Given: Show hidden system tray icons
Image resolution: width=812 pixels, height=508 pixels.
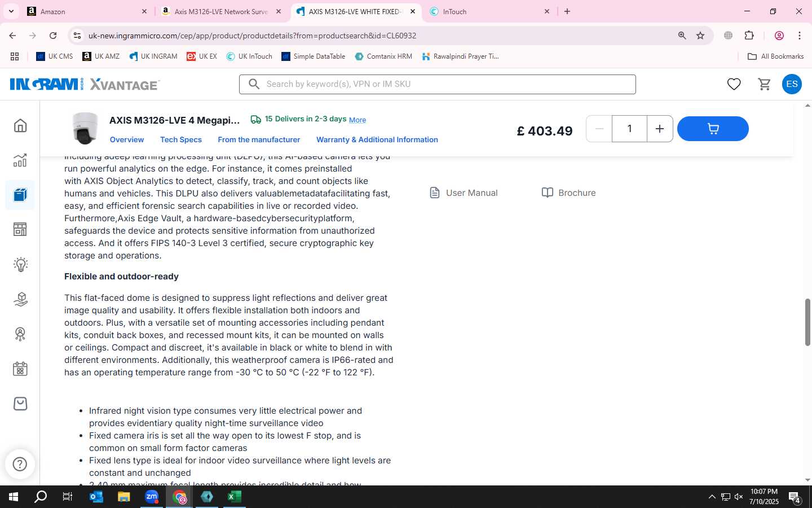Looking at the screenshot, I should pyautogui.click(x=712, y=497).
